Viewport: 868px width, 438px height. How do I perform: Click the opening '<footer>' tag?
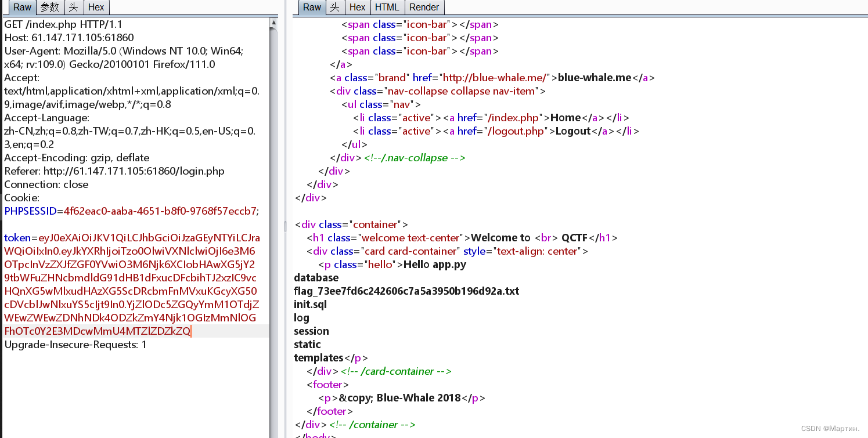coord(328,385)
